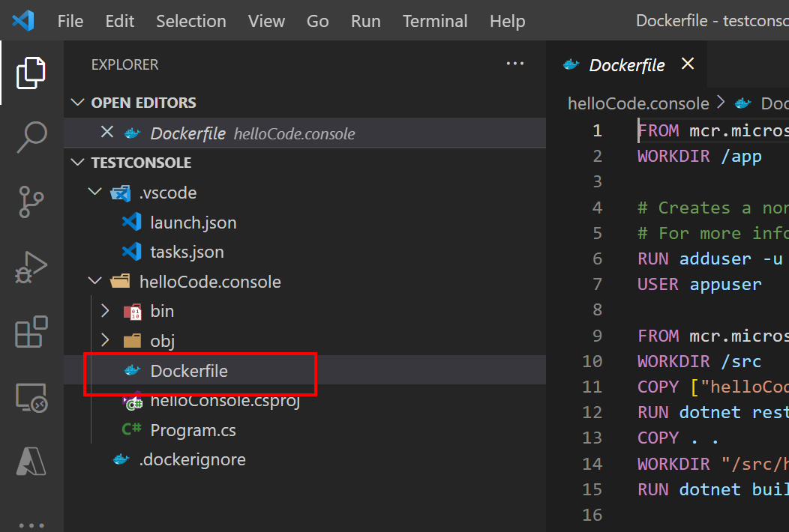Screen dimensions: 789x532
Task: Click the C# icon beside Program.cs
Action: (132, 429)
